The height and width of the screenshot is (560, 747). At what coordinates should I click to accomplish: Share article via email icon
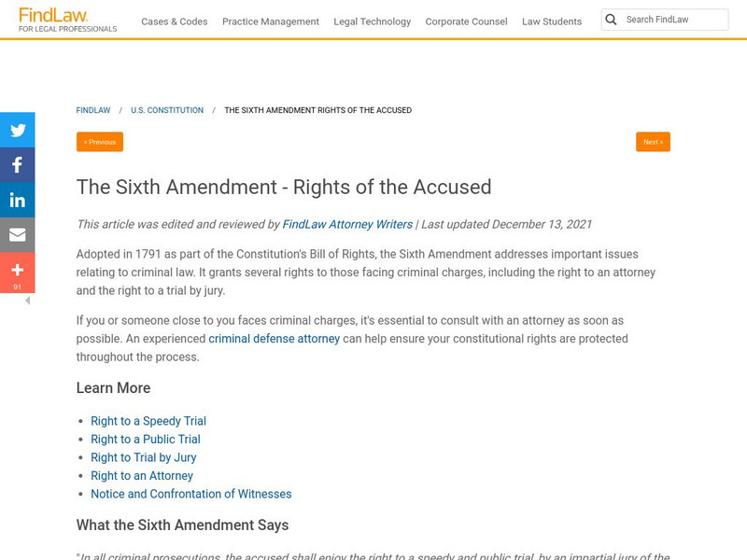point(17,235)
